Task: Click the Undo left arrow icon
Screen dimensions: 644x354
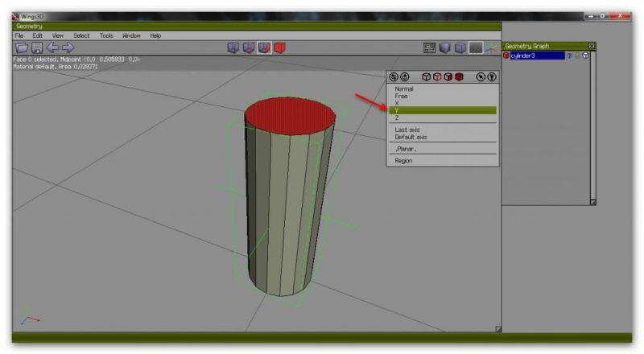Action: 52,48
